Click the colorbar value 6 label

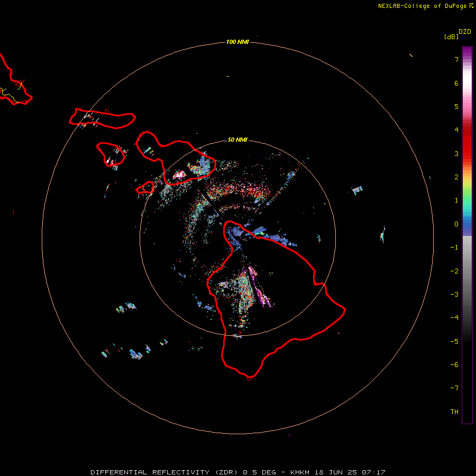(456, 83)
